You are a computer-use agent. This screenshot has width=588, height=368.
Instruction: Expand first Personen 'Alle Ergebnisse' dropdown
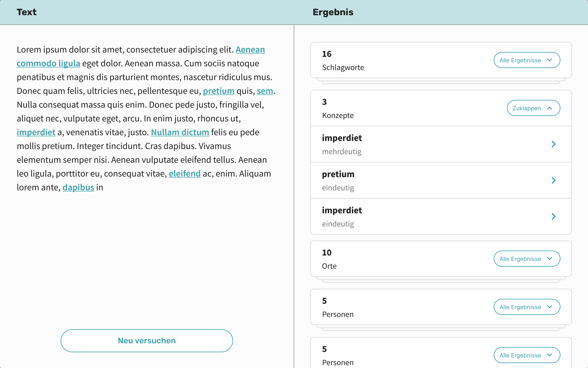[x=526, y=307]
